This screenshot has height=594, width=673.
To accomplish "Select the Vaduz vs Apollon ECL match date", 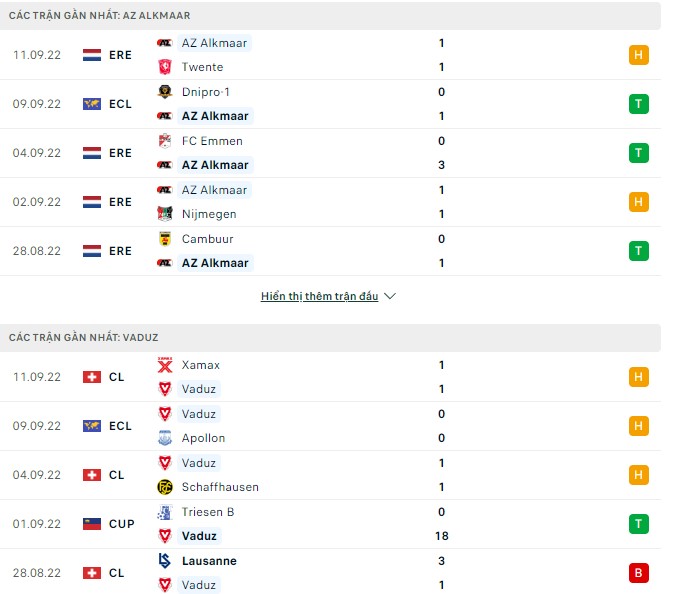I will 37,426.
